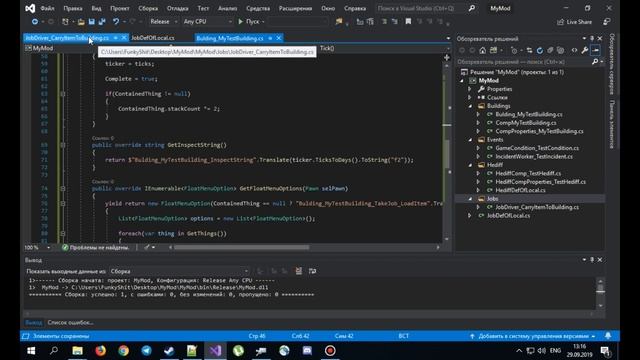640x360 pixels.
Task: Pin the Solution Explorer panel
Action: (x=592, y=38)
